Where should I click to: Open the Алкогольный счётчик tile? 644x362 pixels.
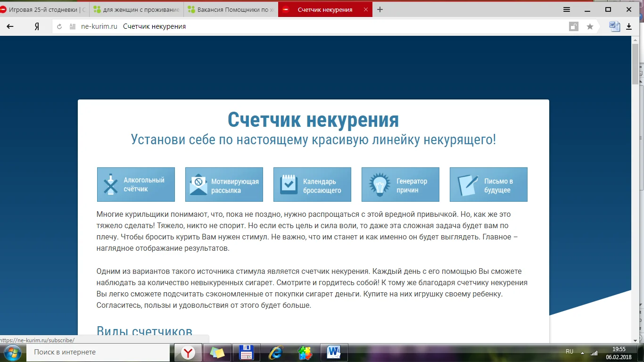point(136,184)
